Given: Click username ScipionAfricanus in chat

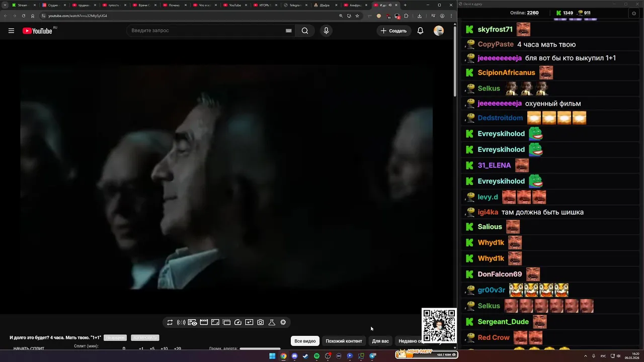Looking at the screenshot, I should click(x=506, y=73).
